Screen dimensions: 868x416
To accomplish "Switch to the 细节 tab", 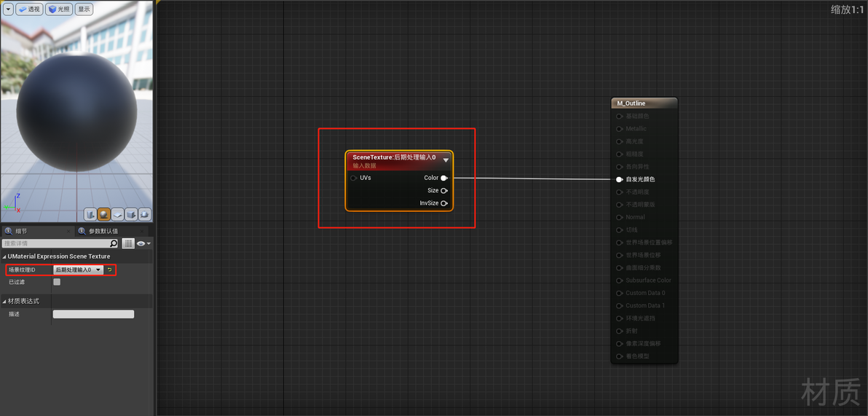I will click(21, 231).
